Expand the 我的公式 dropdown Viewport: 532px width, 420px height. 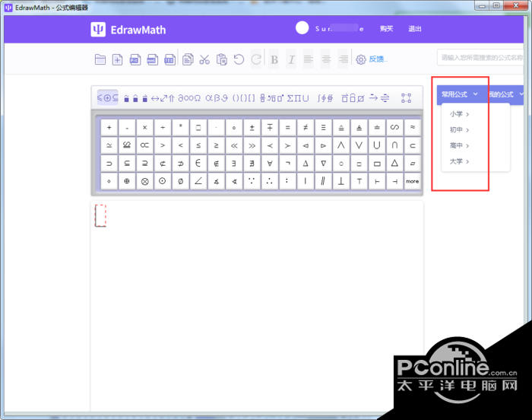(x=506, y=94)
